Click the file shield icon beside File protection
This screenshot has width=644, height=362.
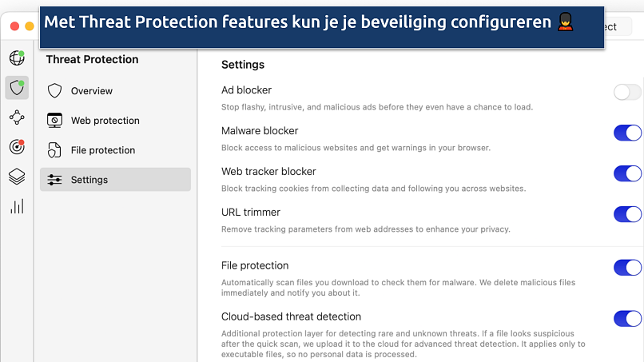(x=54, y=150)
